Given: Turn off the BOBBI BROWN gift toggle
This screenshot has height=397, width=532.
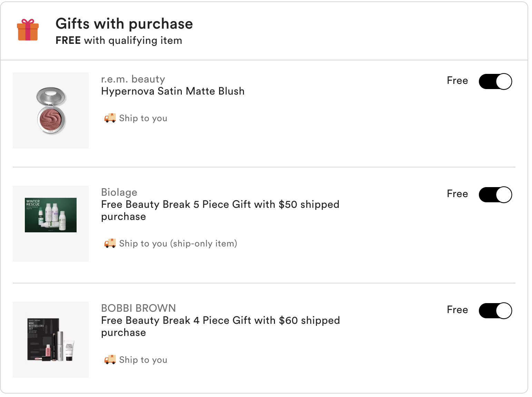Looking at the screenshot, I should tap(495, 311).
